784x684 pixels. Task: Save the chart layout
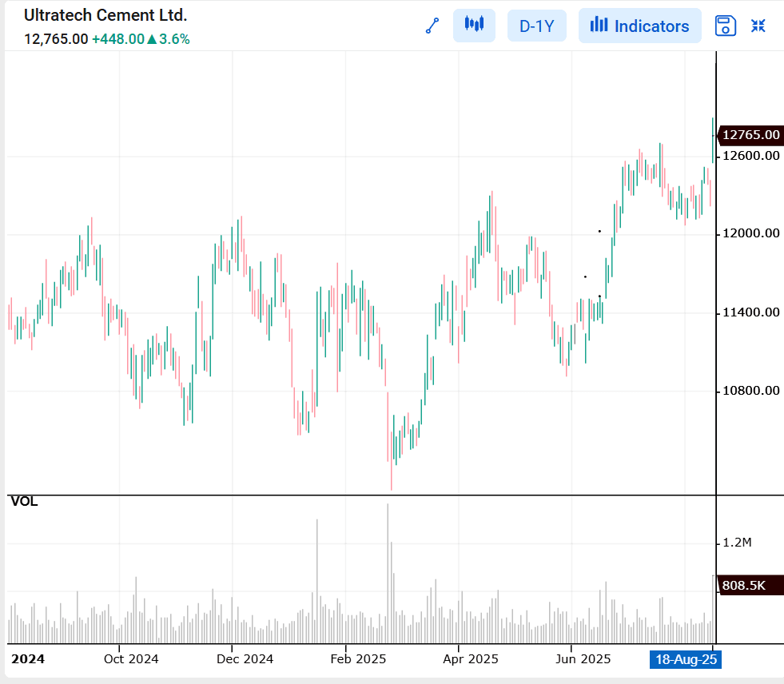725,26
